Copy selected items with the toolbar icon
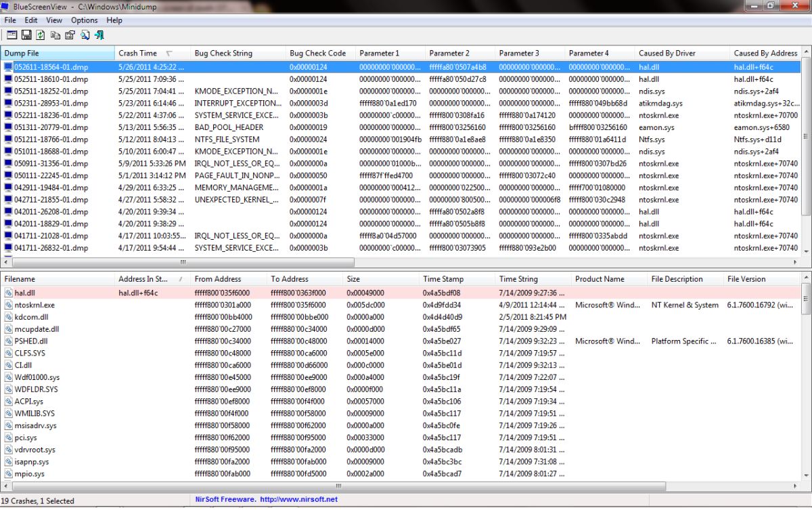Viewport: 812px width, 510px height. pyautogui.click(x=55, y=35)
